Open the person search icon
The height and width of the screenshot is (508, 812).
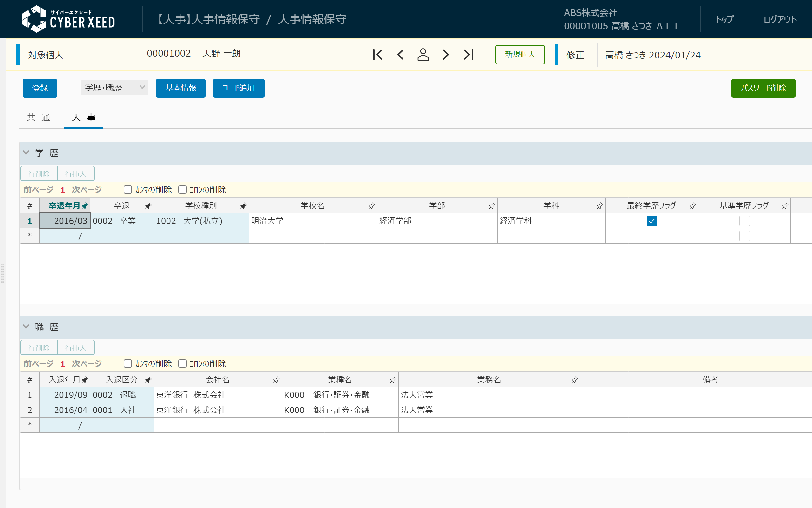423,55
